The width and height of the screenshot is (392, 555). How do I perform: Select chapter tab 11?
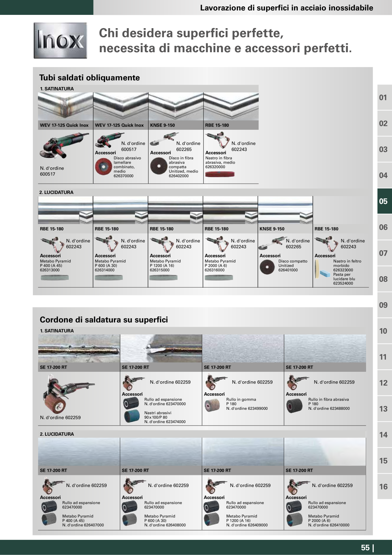[384, 357]
